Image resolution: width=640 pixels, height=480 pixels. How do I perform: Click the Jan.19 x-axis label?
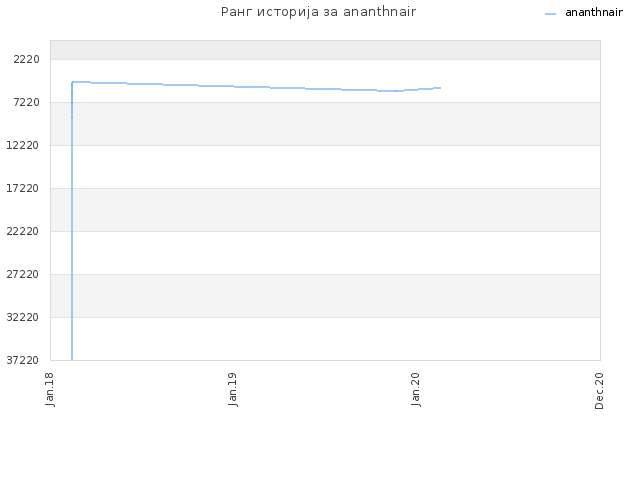coord(233,389)
